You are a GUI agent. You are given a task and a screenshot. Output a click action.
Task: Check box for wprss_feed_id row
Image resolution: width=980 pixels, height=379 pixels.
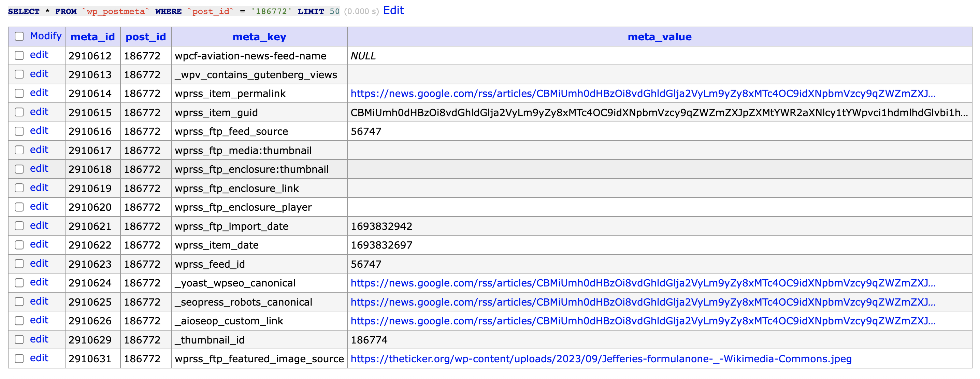pos(19,264)
